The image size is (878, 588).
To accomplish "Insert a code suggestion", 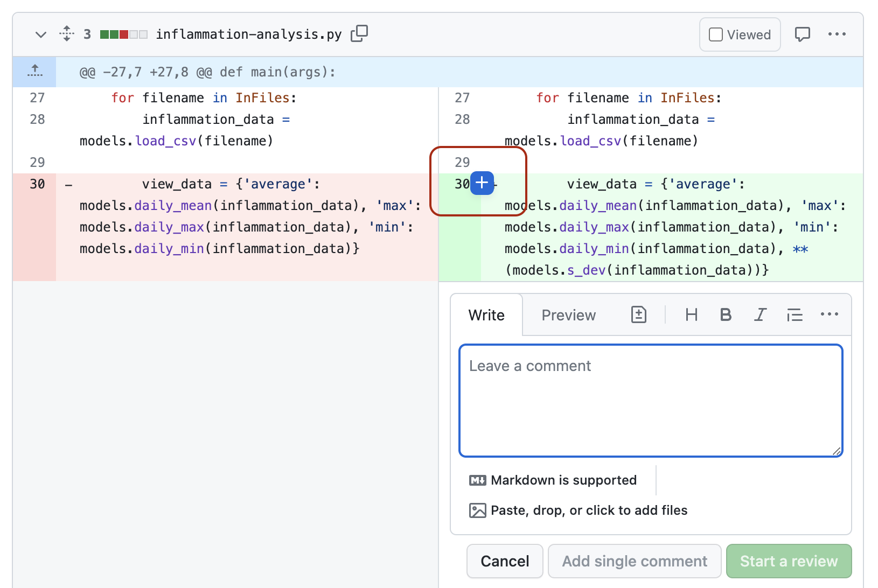I will [x=638, y=314].
